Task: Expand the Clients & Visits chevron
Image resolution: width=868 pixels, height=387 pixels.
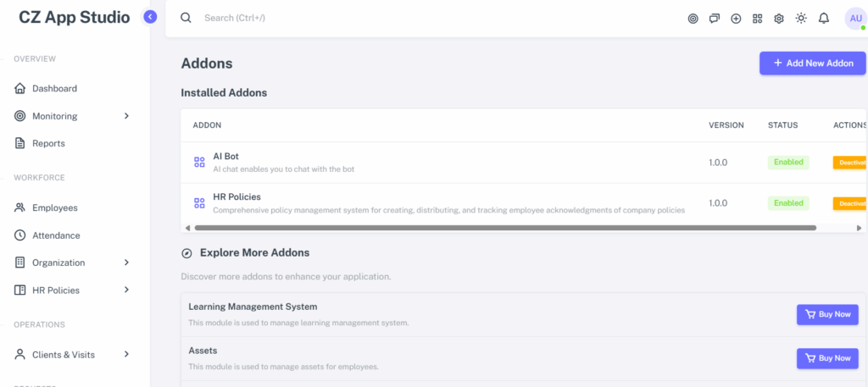Action: coord(127,354)
